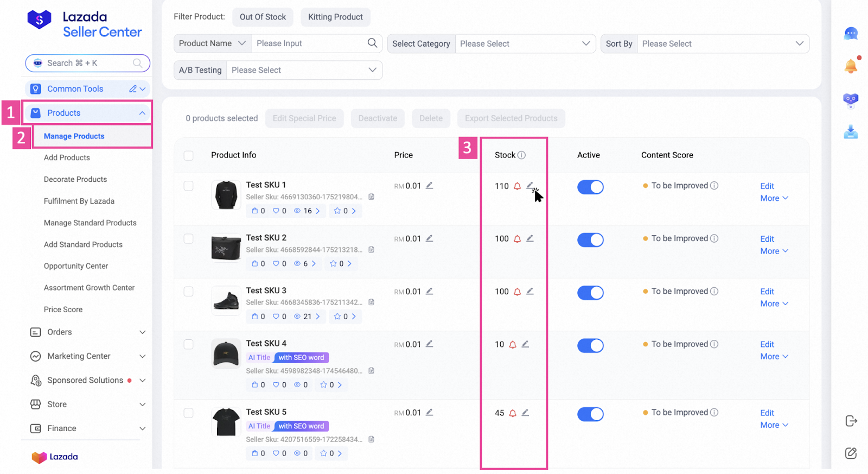This screenshot has width=868, height=474.
Task: Open the purple assistant robot icon
Action: (x=851, y=100)
